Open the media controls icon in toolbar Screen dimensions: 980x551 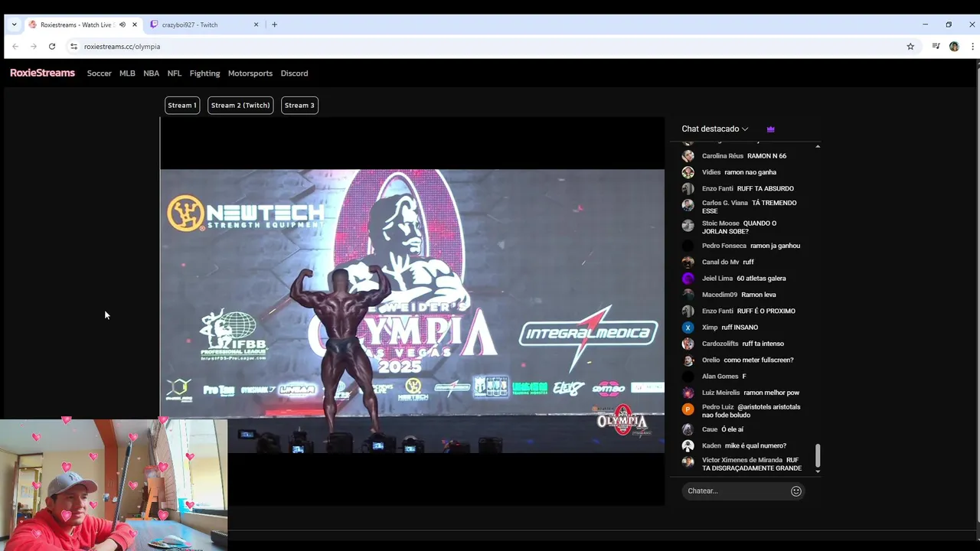936,47
